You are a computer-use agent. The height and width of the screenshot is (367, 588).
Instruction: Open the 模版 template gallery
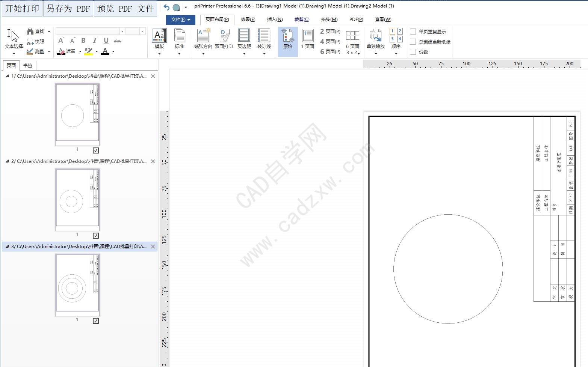click(x=159, y=42)
